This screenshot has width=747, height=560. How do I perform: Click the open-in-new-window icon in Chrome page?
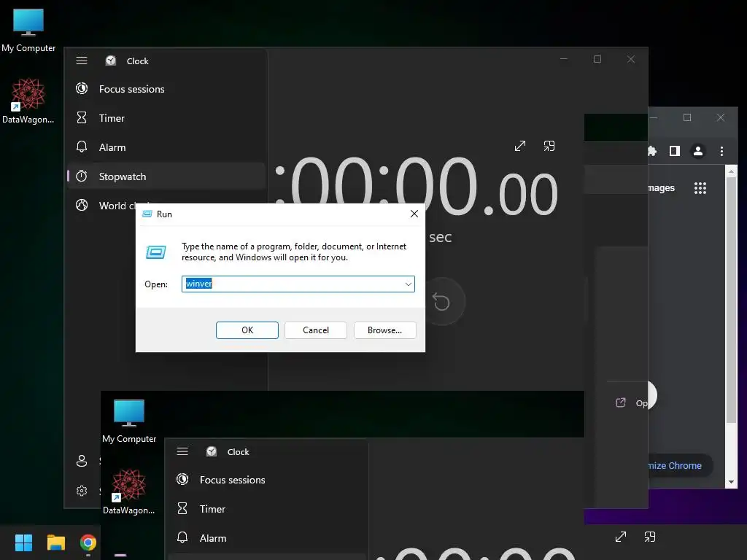click(x=620, y=402)
